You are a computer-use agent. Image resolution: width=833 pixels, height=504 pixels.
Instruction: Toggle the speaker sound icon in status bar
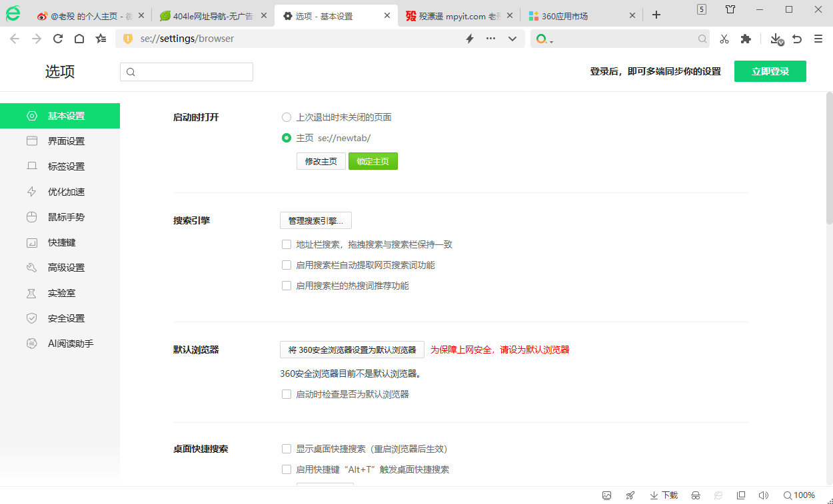[x=764, y=495]
